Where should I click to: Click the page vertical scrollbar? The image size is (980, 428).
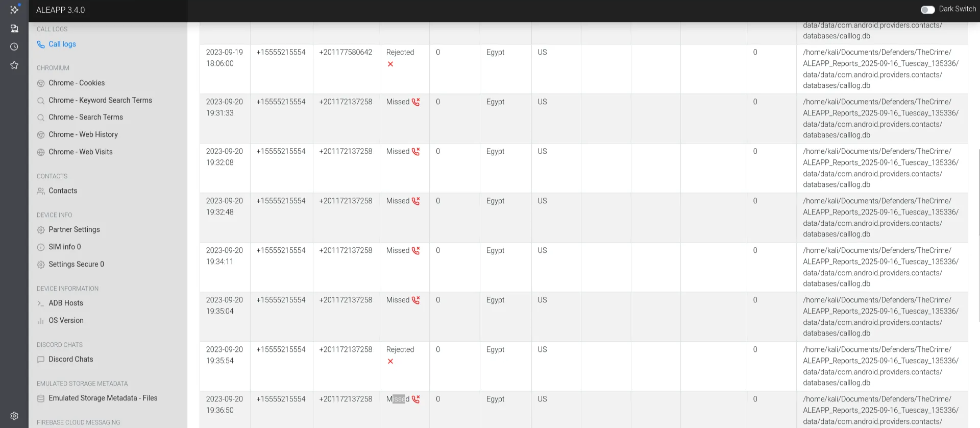click(x=979, y=235)
